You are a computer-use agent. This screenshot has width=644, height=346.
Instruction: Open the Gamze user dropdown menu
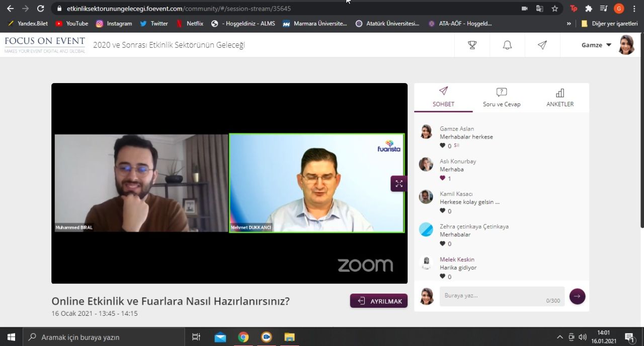coord(596,45)
